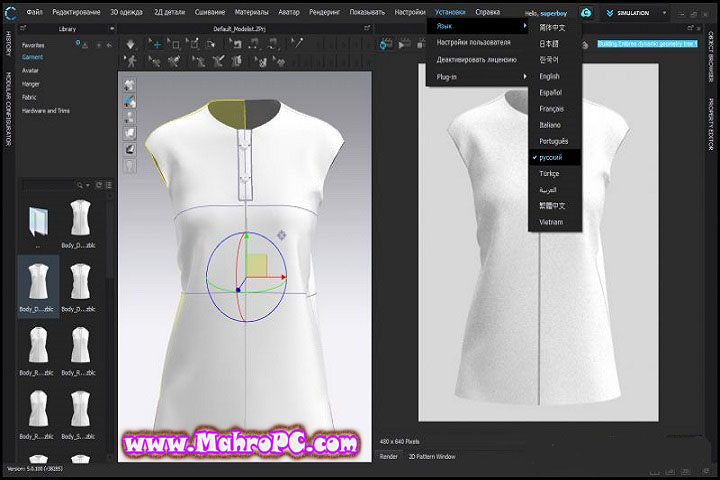
Task: Click the CLO account round icon
Action: point(586,13)
